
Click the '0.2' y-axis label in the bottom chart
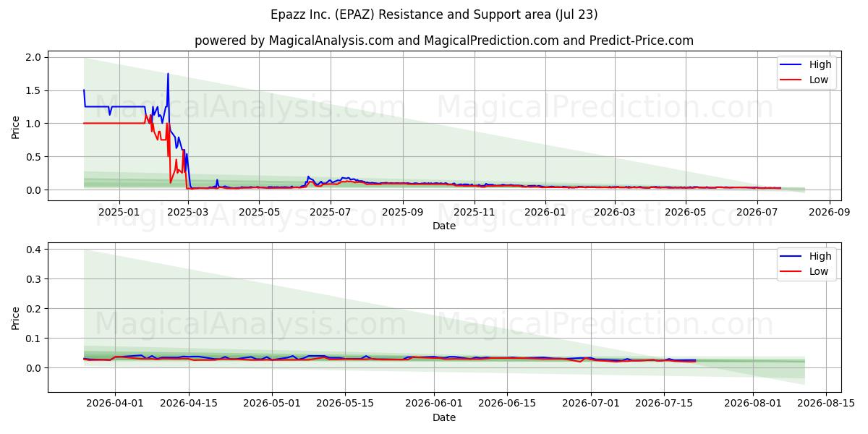34,308
